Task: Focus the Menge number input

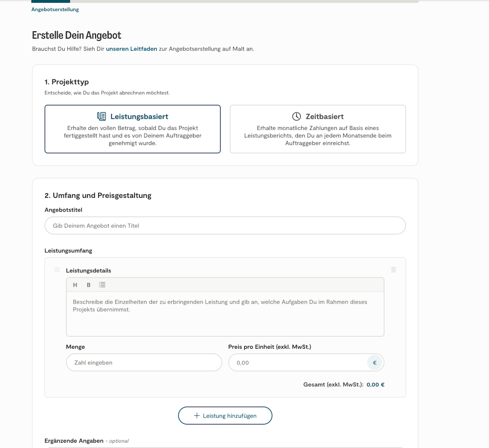Action: click(144, 362)
